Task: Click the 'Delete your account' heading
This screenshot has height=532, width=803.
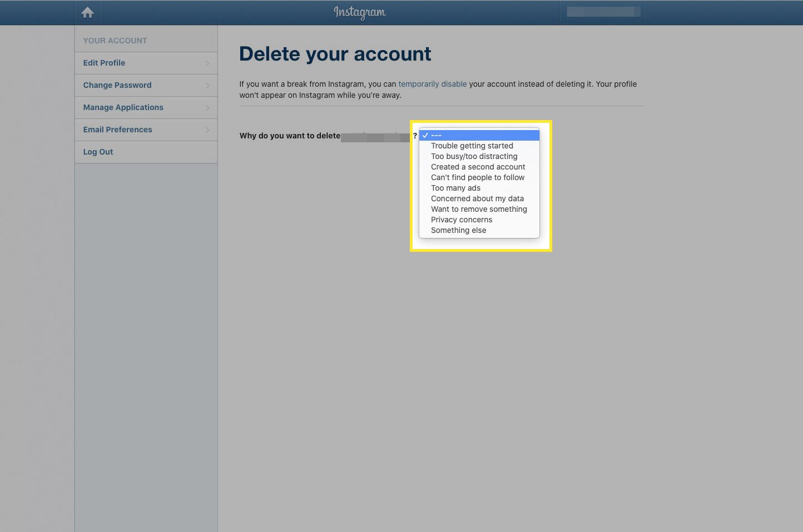Action: tap(335, 54)
